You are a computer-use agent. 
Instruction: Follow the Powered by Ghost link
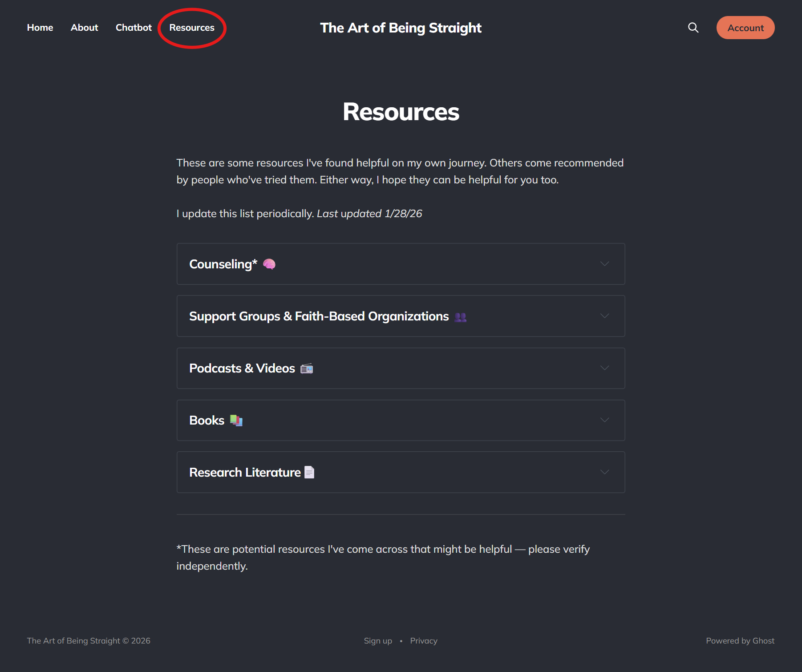(x=740, y=641)
